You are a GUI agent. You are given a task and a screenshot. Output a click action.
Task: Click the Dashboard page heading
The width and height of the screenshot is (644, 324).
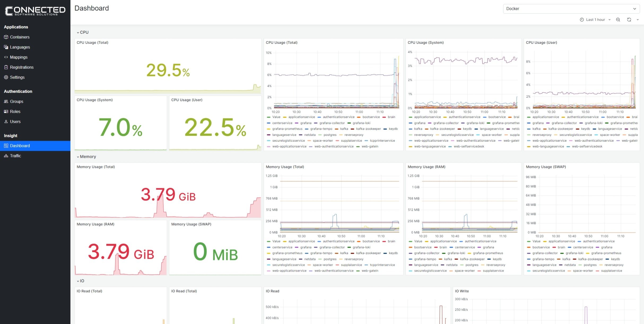[92, 8]
